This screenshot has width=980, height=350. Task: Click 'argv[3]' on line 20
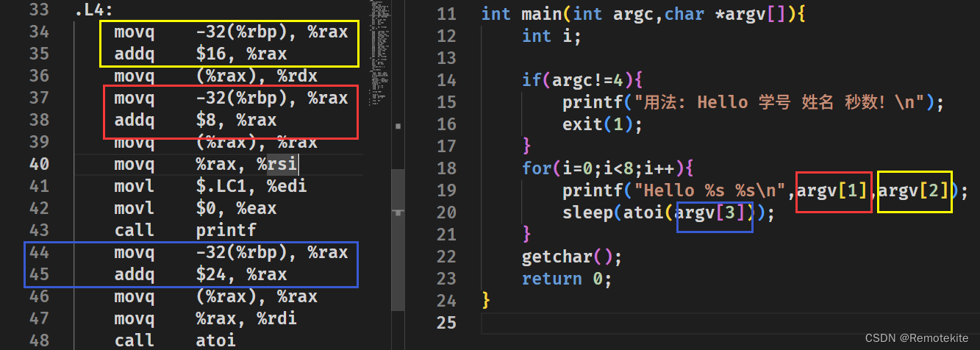[x=710, y=213]
